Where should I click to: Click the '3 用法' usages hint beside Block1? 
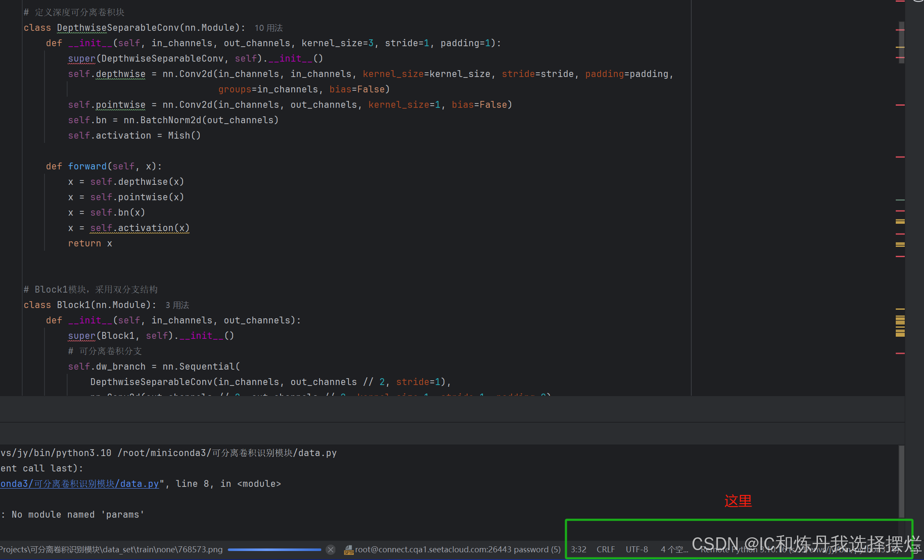click(177, 305)
